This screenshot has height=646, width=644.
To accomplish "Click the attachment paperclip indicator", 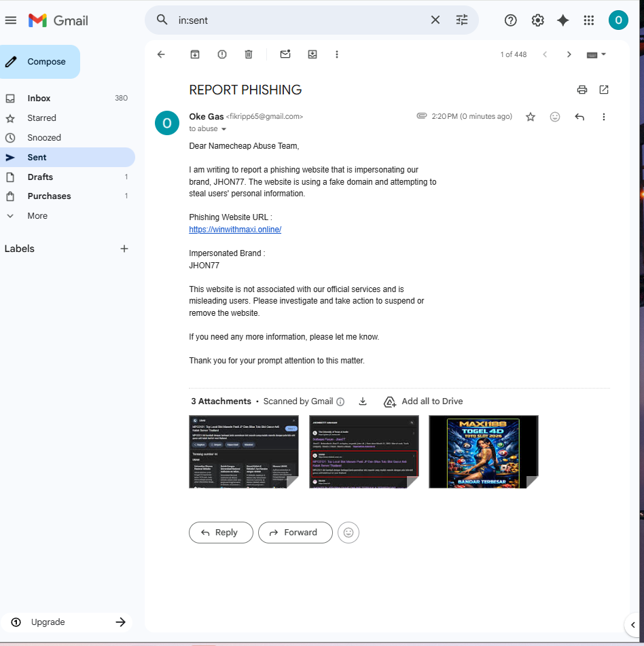I will (x=421, y=115).
